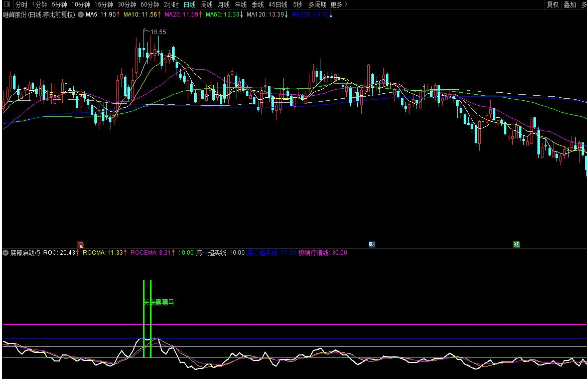The width and height of the screenshot is (587, 379).
Task: Click the blue reference line 17.00 label
Action: tap(272, 253)
